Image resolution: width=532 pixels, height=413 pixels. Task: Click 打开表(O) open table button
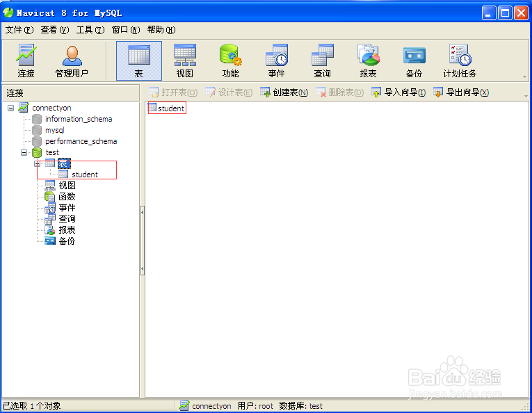click(173, 92)
